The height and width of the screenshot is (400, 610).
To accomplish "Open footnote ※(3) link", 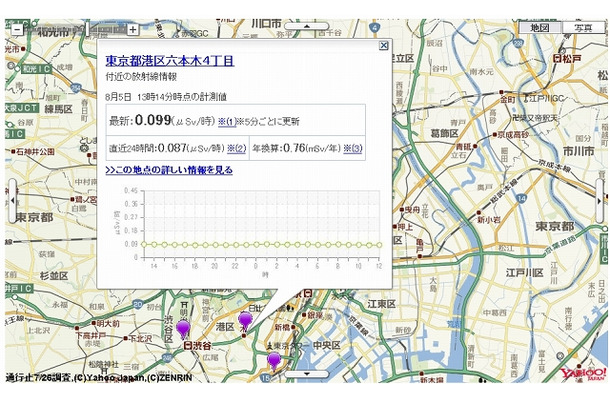I will [352, 148].
